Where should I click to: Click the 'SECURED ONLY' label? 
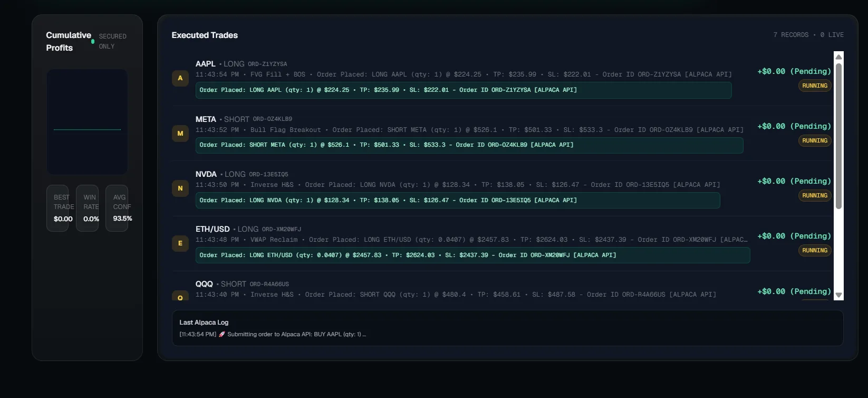pos(113,41)
